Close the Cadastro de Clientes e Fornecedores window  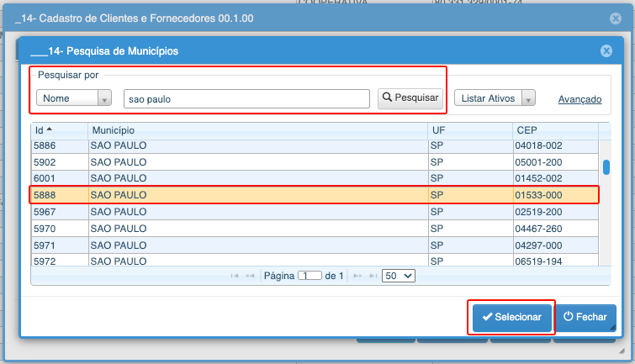[616, 18]
